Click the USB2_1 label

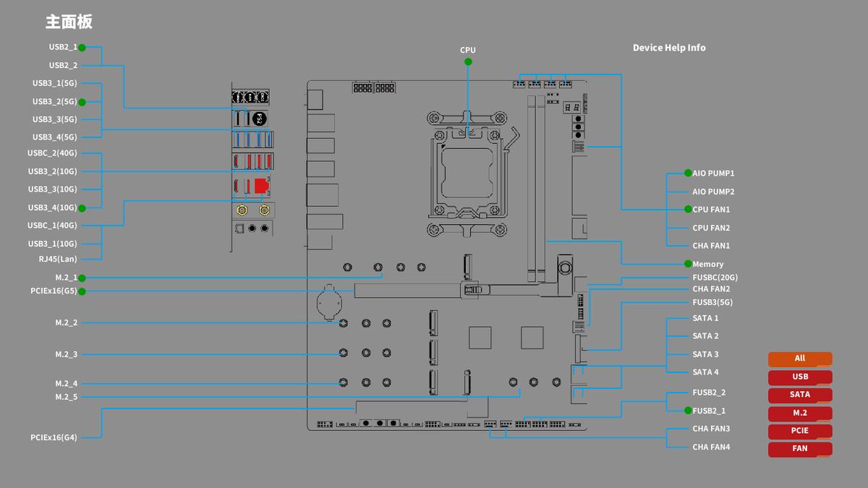[x=63, y=47]
